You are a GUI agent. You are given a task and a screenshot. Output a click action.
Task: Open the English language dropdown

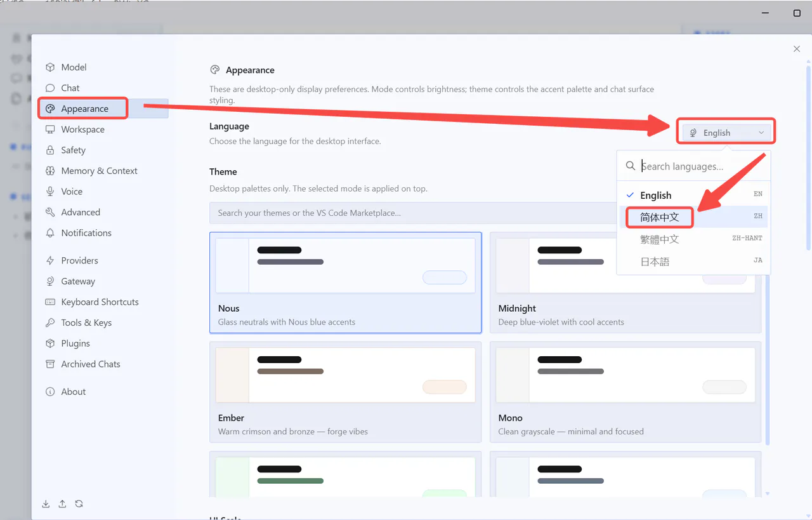coord(727,133)
